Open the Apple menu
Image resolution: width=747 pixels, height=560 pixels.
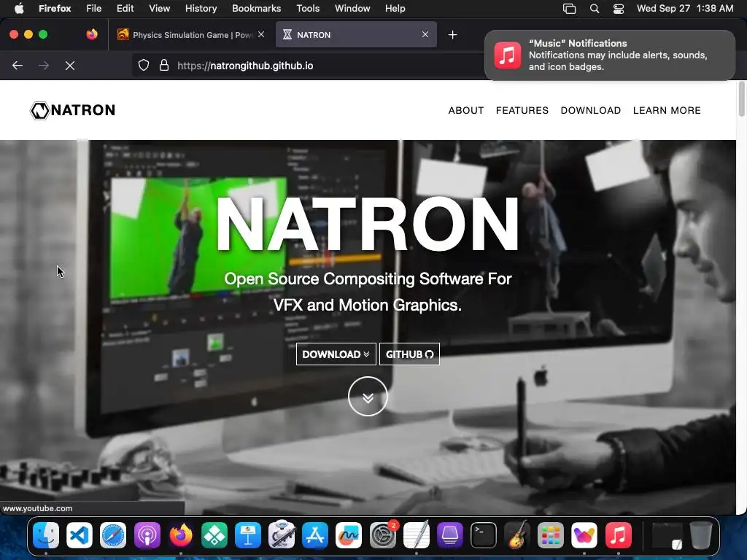(x=19, y=8)
